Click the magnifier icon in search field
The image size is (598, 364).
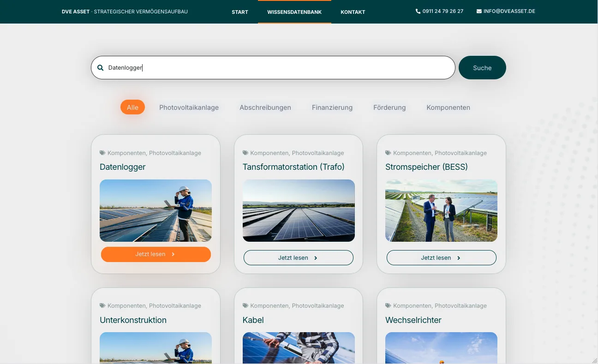click(101, 68)
